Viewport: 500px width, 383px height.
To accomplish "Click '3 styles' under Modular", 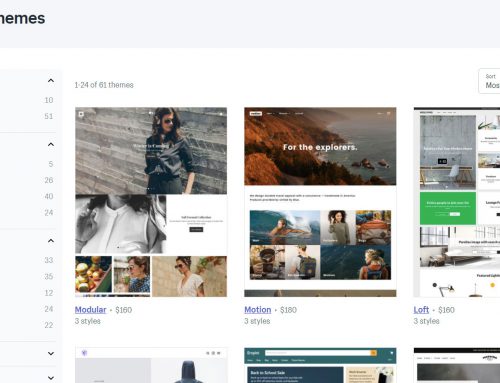I will click(88, 321).
